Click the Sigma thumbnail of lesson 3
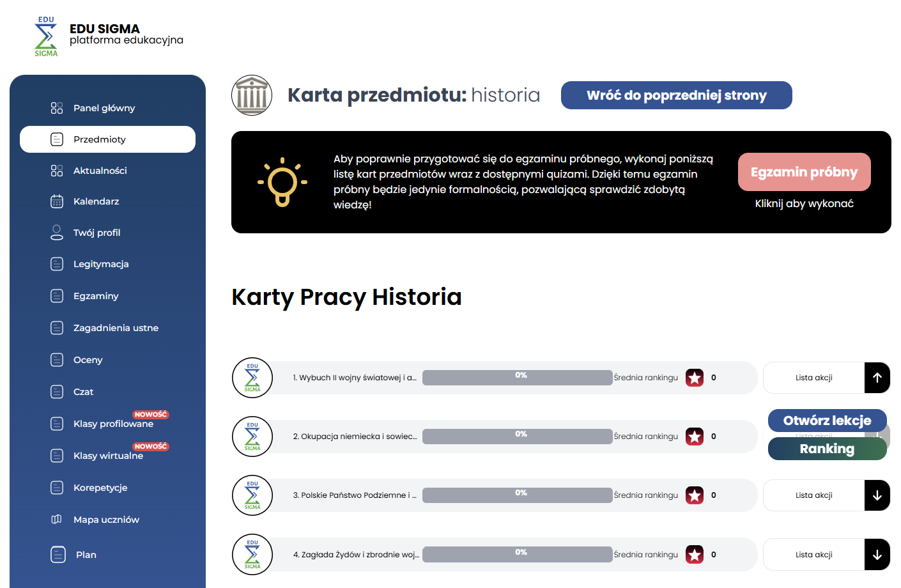Screen dimensions: 901x588 pyautogui.click(x=252, y=495)
